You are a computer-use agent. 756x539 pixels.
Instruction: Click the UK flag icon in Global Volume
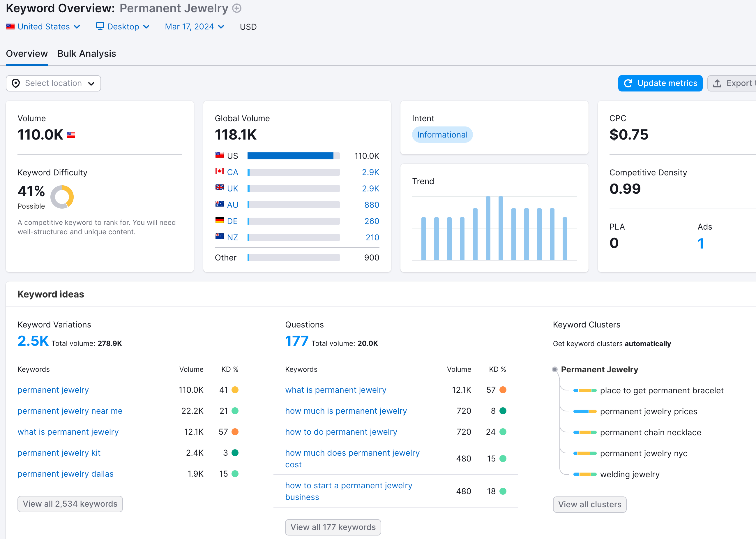point(220,188)
